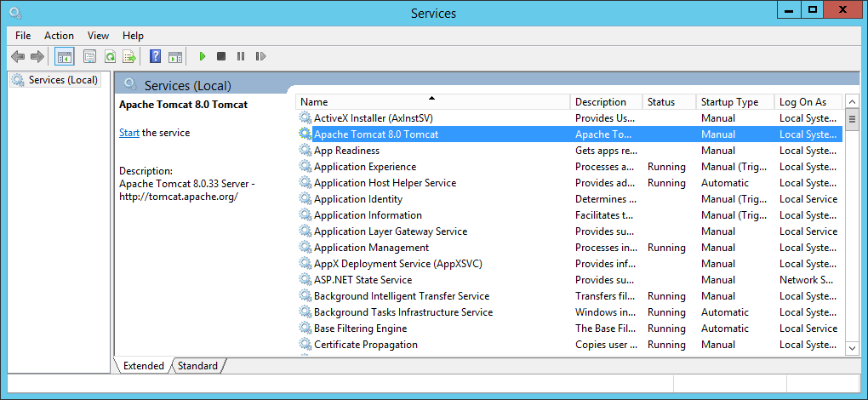The height and width of the screenshot is (400, 868).
Task: Open Properties from the toolbar icon
Action: (89, 57)
